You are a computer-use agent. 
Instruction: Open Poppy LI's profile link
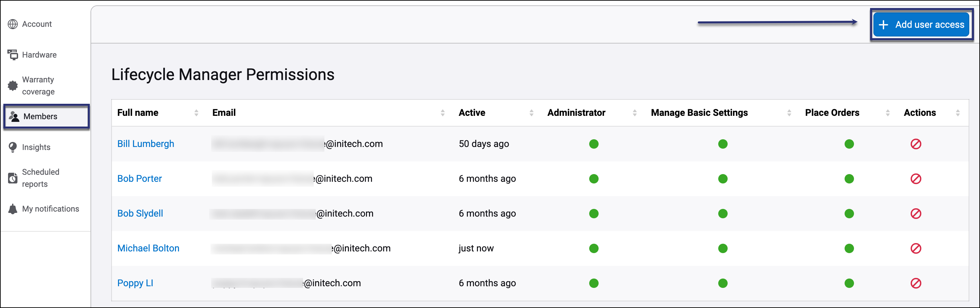click(135, 283)
